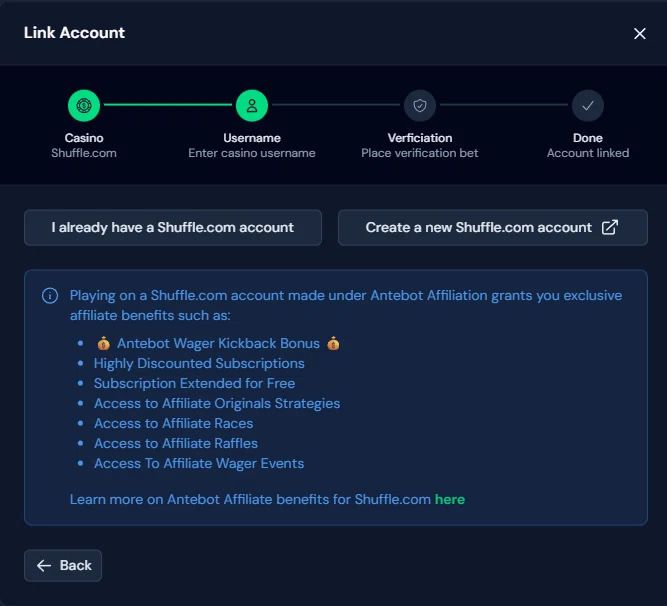667x606 pixels.
Task: Close the Link Account dialog
Action: click(640, 33)
